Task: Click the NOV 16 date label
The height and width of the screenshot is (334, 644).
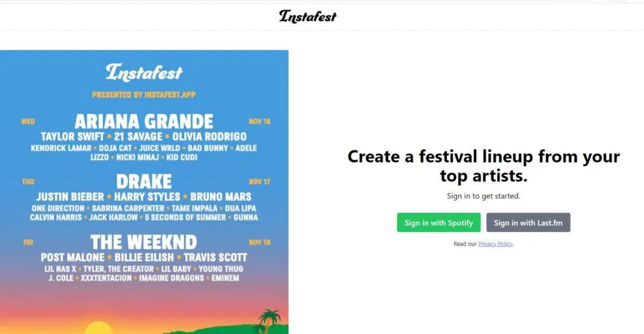Action: pos(259,121)
